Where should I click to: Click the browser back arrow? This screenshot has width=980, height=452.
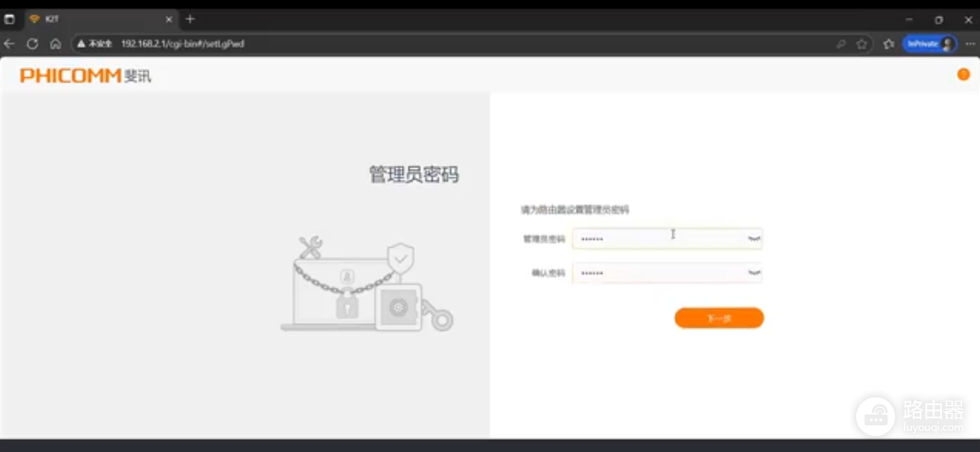9,43
